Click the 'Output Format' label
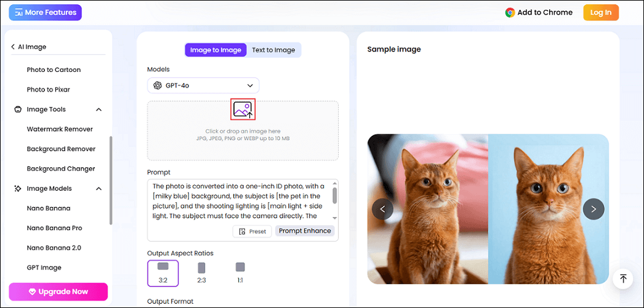The height and width of the screenshot is (308, 644). click(x=170, y=301)
